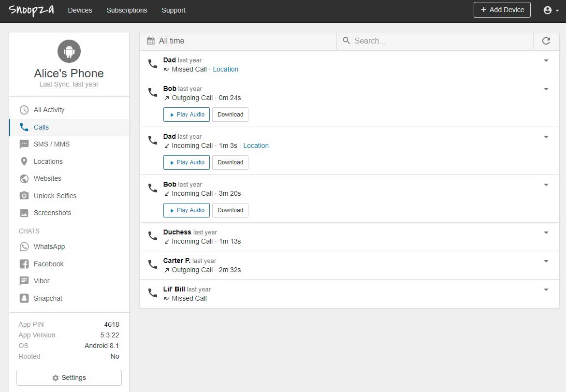Select SMS / MMS in the sidebar
This screenshot has width=566, height=392.
click(51, 144)
